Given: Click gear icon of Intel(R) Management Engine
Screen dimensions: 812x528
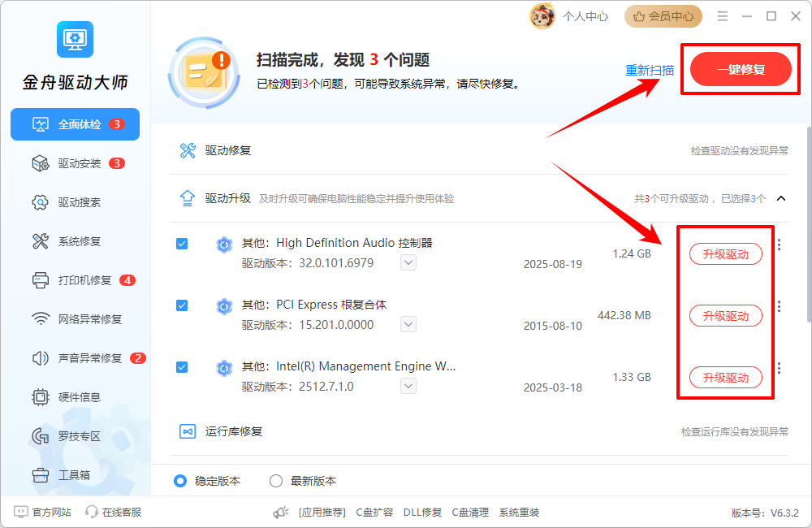Looking at the screenshot, I should (224, 368).
